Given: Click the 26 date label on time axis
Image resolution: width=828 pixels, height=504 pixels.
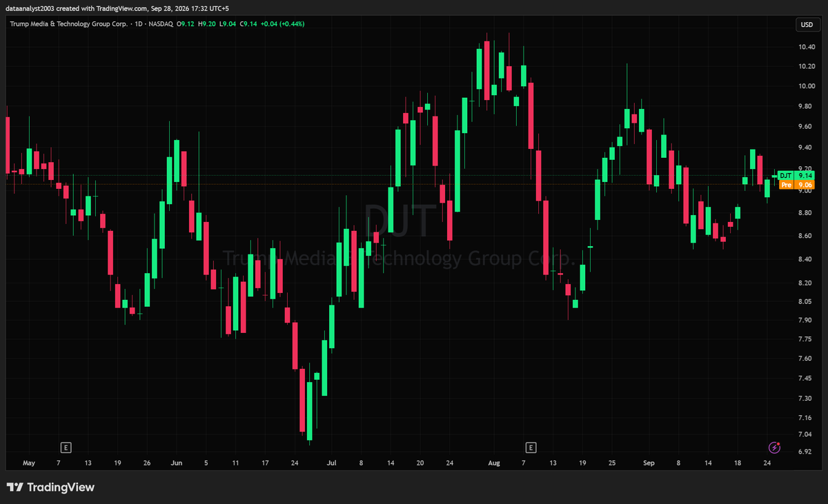Looking at the screenshot, I should [x=147, y=463].
